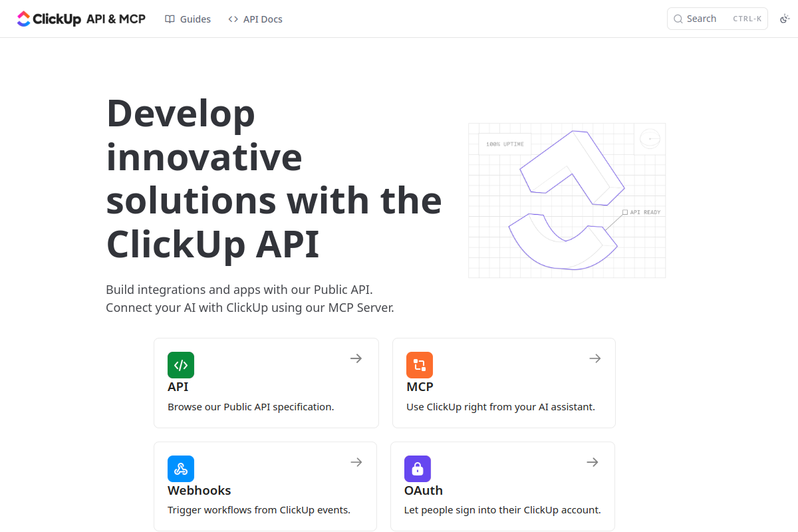Click the arrow on the Webhooks card
This screenshot has width=798, height=532.
pyautogui.click(x=356, y=462)
